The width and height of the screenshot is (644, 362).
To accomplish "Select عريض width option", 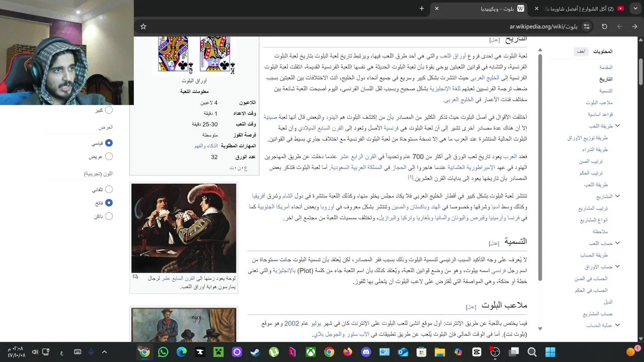I will [109, 156].
